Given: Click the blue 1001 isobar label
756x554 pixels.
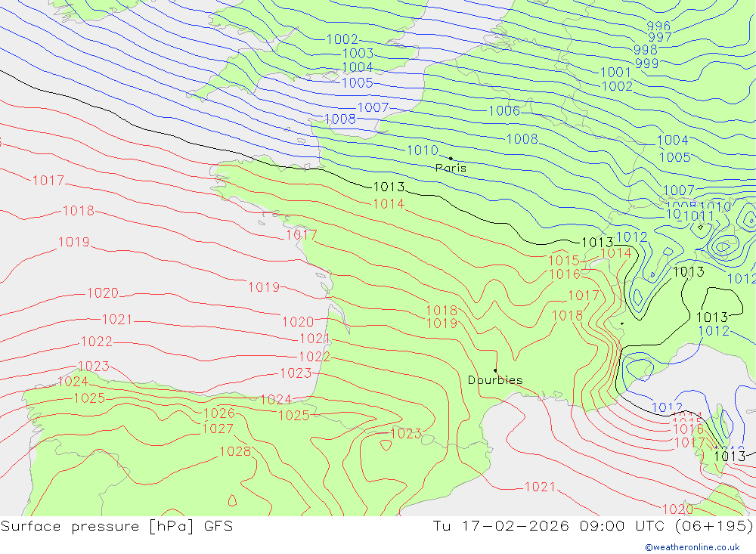Looking at the screenshot, I should (x=615, y=73).
